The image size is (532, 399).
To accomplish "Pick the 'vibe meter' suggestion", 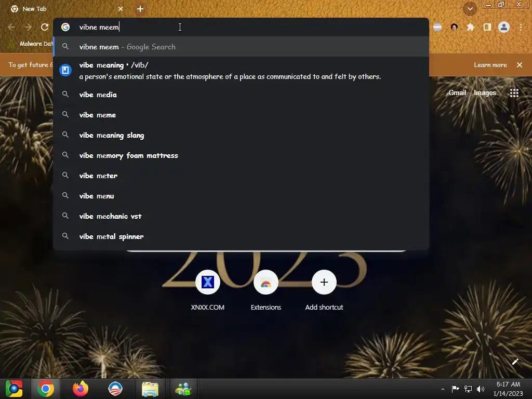I will coord(241,176).
